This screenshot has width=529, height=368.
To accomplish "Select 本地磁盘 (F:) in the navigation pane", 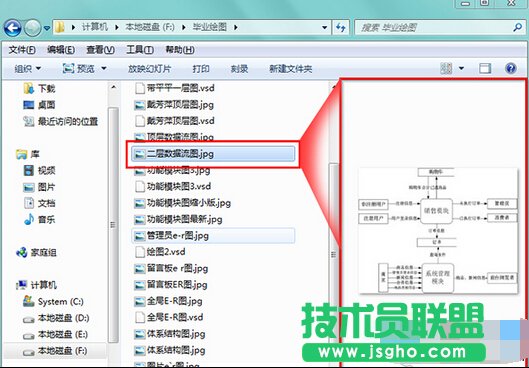I will [x=55, y=351].
